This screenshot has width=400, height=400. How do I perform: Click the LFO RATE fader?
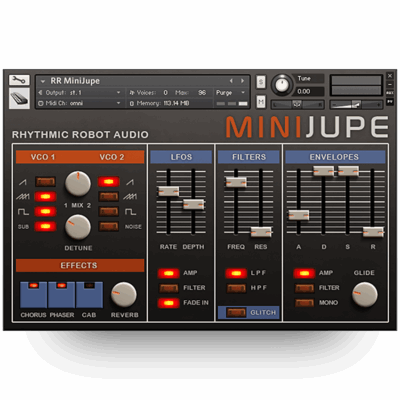[x=168, y=191]
